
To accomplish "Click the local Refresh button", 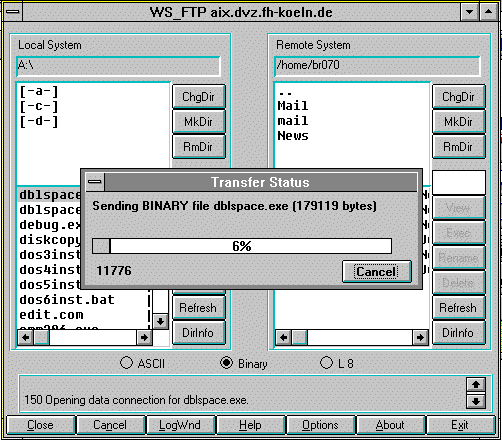I will coord(199,308).
